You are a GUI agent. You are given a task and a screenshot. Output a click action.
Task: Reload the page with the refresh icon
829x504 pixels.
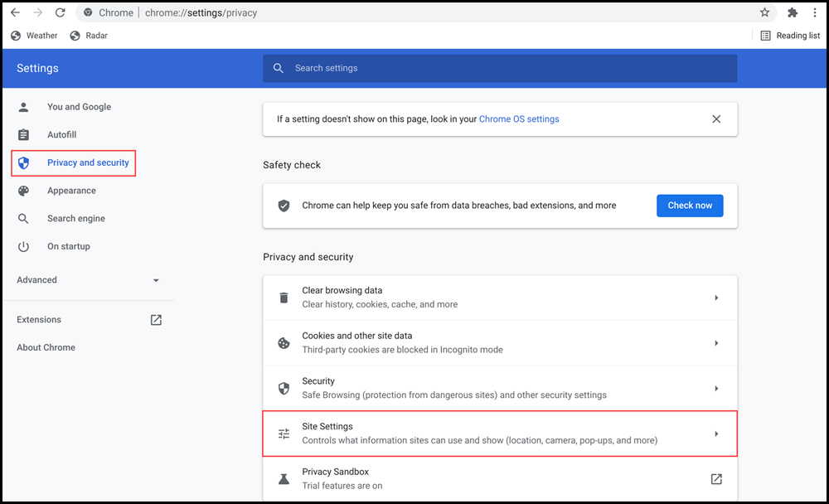point(61,12)
